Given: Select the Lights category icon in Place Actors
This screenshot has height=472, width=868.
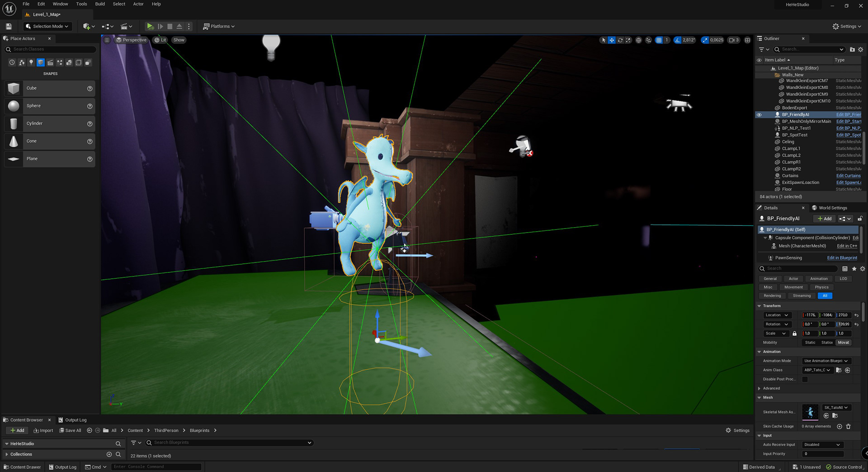Looking at the screenshot, I should click(31, 62).
